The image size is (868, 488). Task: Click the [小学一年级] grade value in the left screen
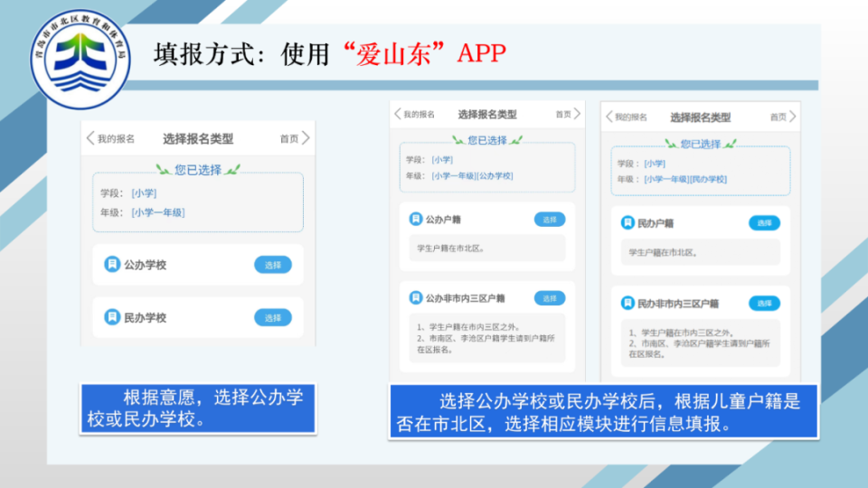click(158, 212)
